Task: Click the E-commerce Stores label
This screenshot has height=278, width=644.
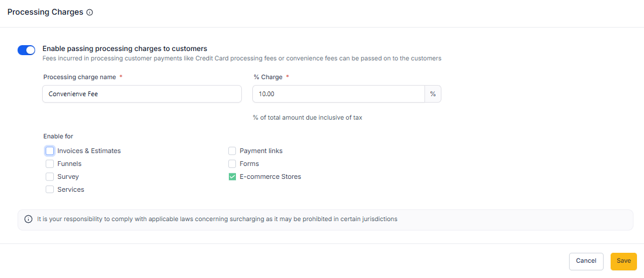Action: [x=270, y=177]
